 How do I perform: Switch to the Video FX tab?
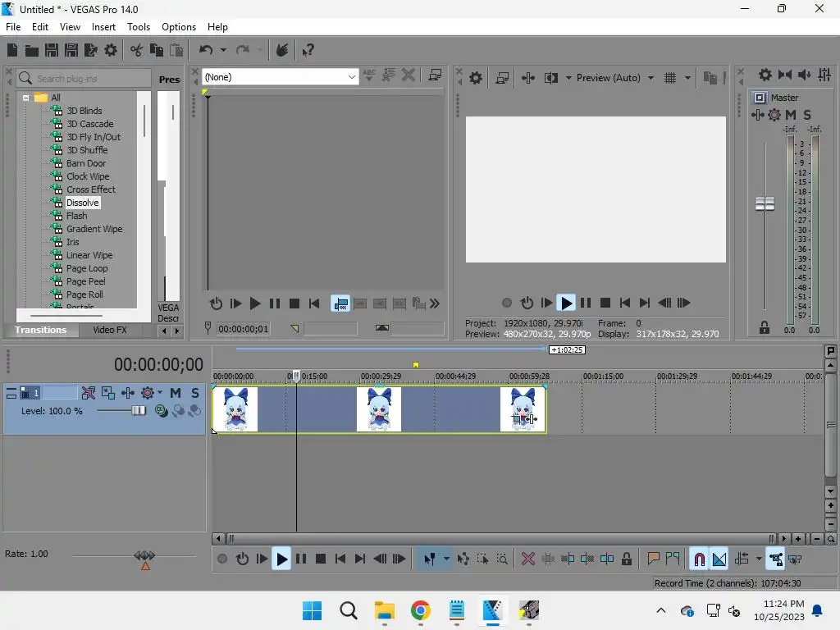pyautogui.click(x=110, y=330)
